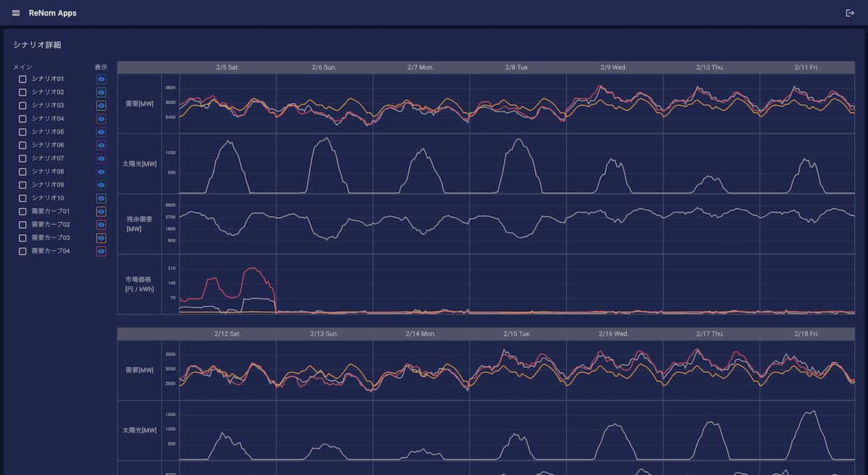Click the シナリオ詳細 heading
868x475 pixels.
(37, 45)
